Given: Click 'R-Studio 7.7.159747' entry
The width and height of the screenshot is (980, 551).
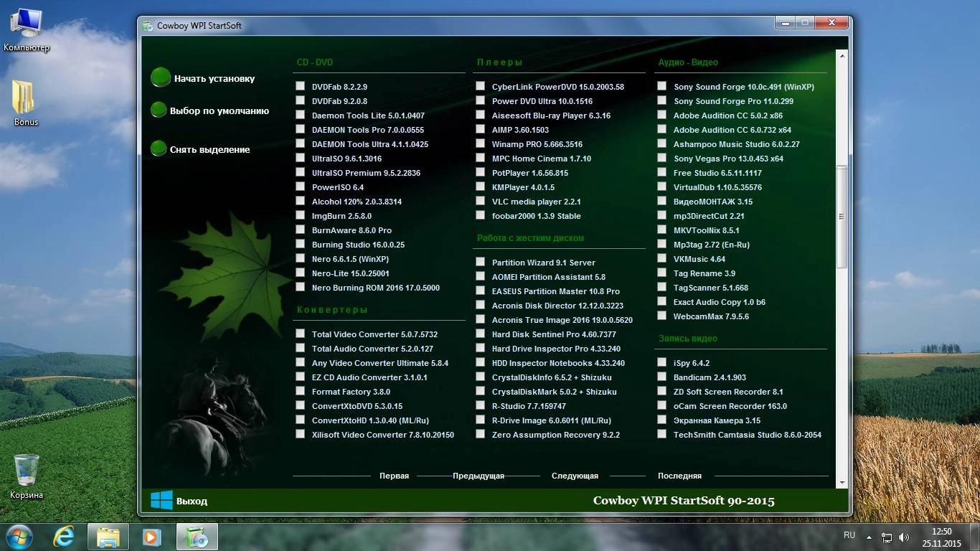Looking at the screenshot, I should 529,406.
